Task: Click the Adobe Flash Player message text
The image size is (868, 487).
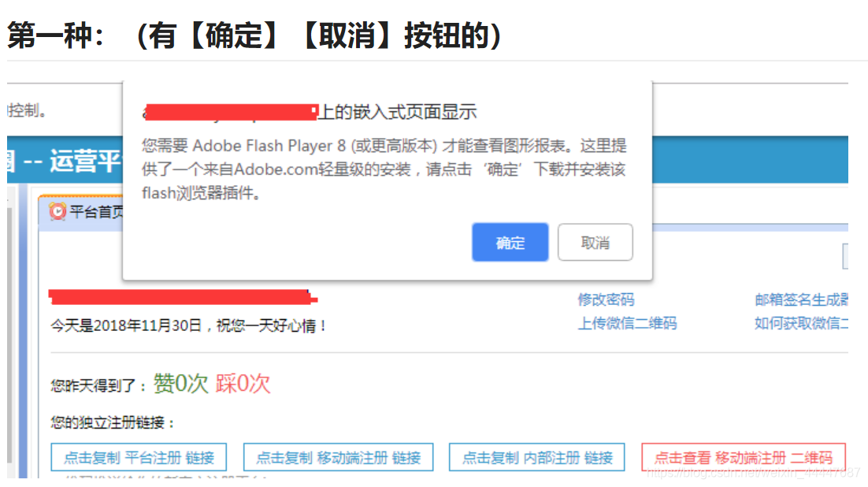Action: click(x=384, y=169)
